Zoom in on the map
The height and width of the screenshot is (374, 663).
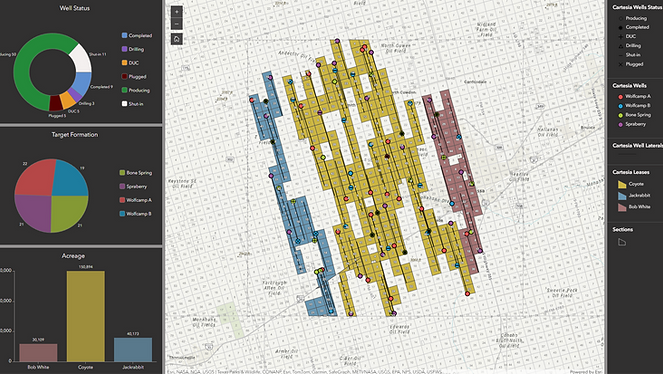click(177, 12)
